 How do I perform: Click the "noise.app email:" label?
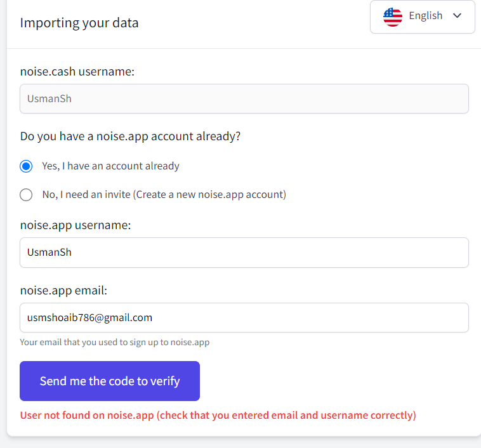pyautogui.click(x=64, y=290)
